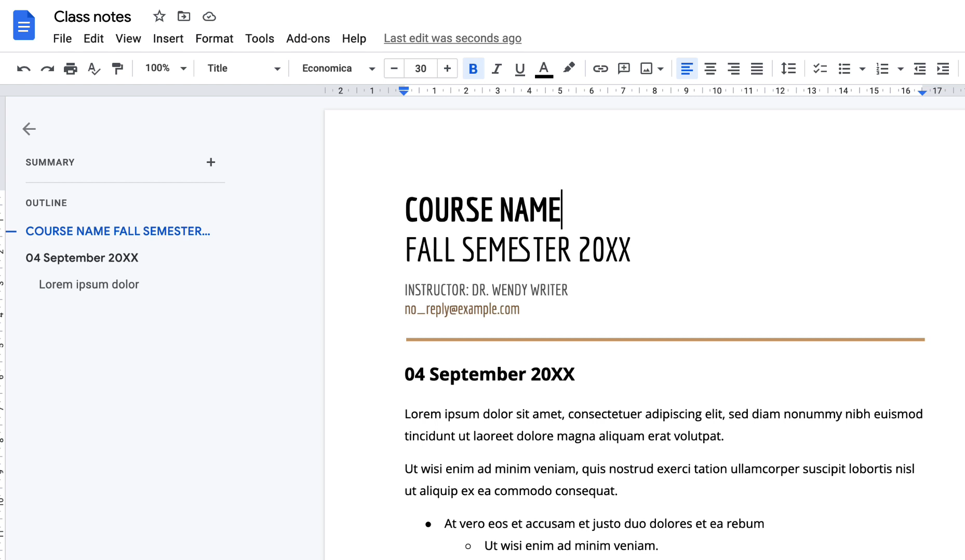Viewport: 965px width, 560px height.
Task: Decrease paragraph indent
Action: 920,69
